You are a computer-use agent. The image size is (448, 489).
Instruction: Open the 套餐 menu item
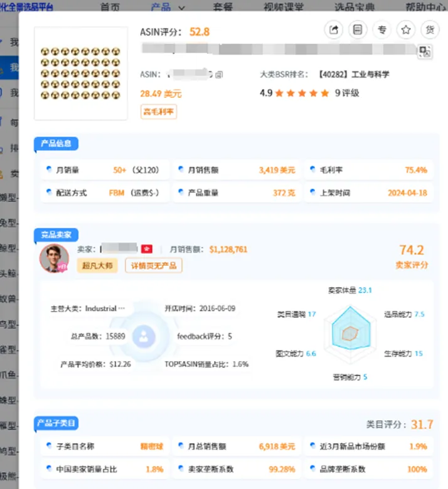(223, 7)
